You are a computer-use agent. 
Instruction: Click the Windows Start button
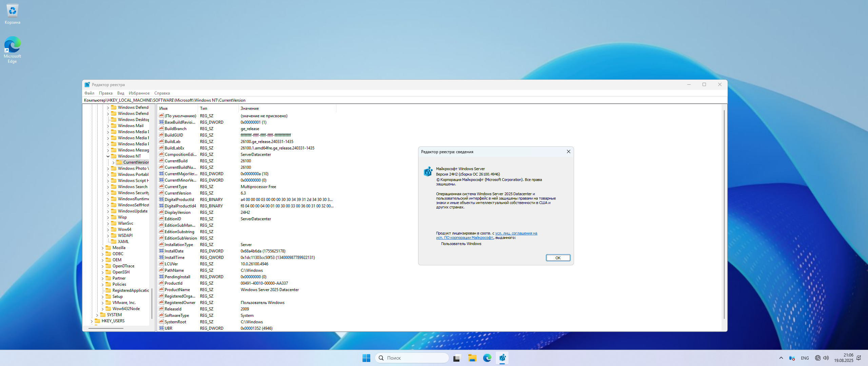[366, 358]
